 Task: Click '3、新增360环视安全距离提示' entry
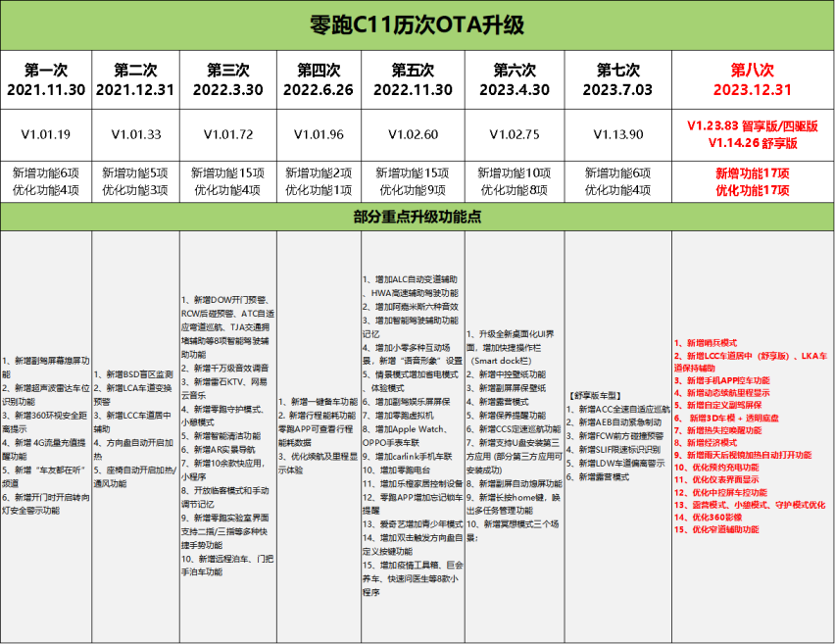[45, 421]
